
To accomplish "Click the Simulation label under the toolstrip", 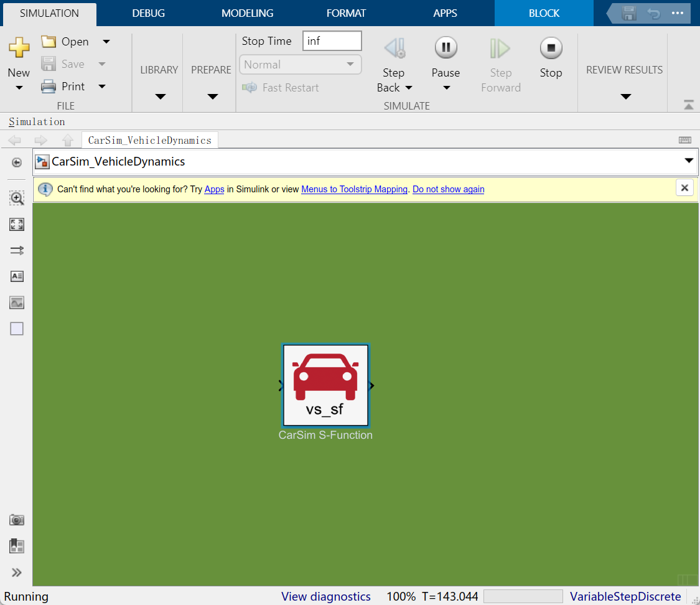I will [x=37, y=121].
